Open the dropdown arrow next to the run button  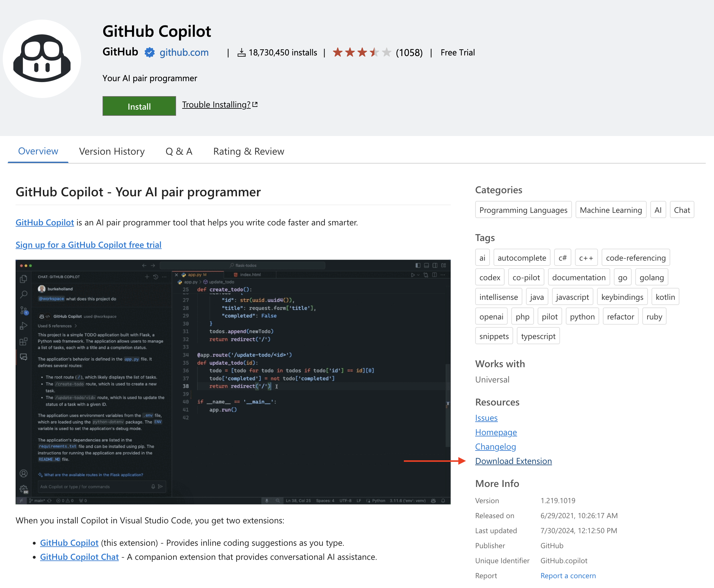tap(419, 275)
